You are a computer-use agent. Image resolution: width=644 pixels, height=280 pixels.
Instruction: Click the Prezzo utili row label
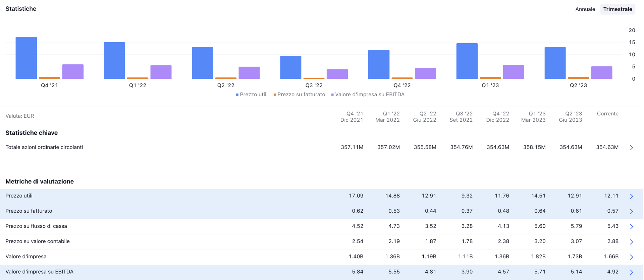point(19,196)
